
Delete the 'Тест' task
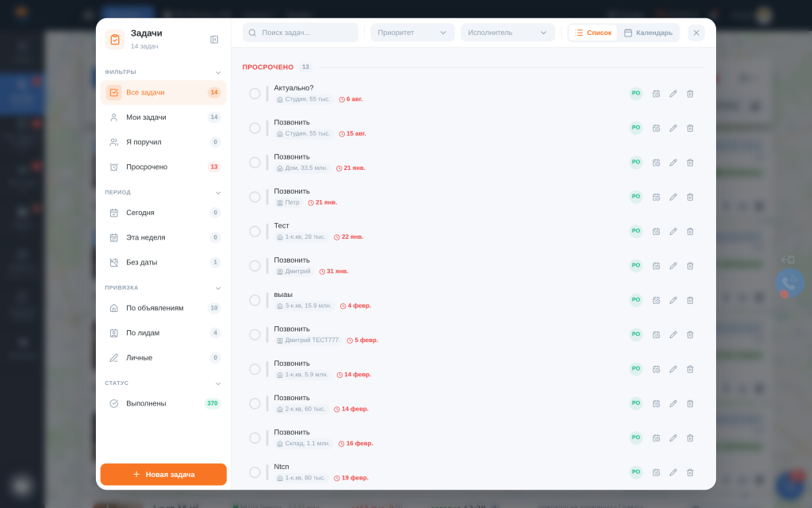(x=691, y=232)
